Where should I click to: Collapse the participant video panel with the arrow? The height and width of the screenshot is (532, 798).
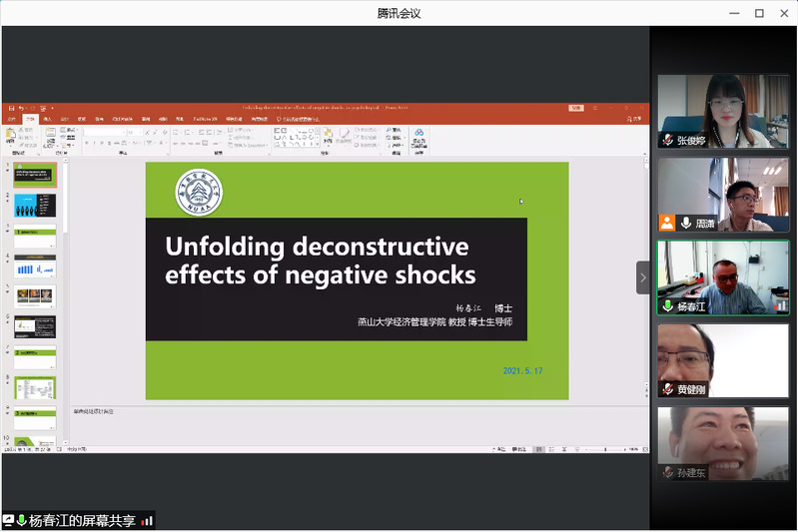coord(643,277)
